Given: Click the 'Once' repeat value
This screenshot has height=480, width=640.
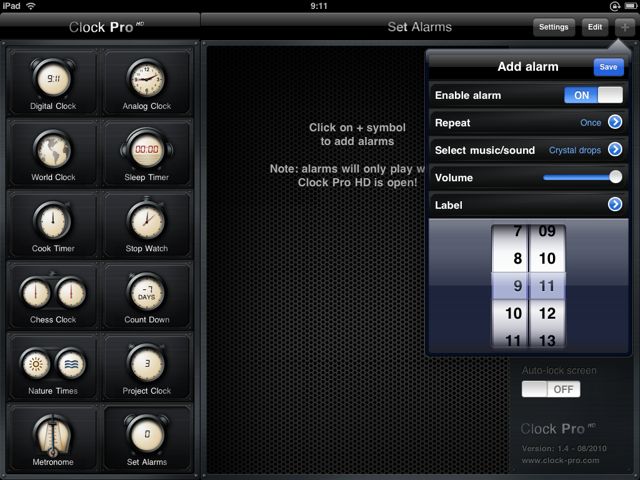Looking at the screenshot, I should coord(591,122).
